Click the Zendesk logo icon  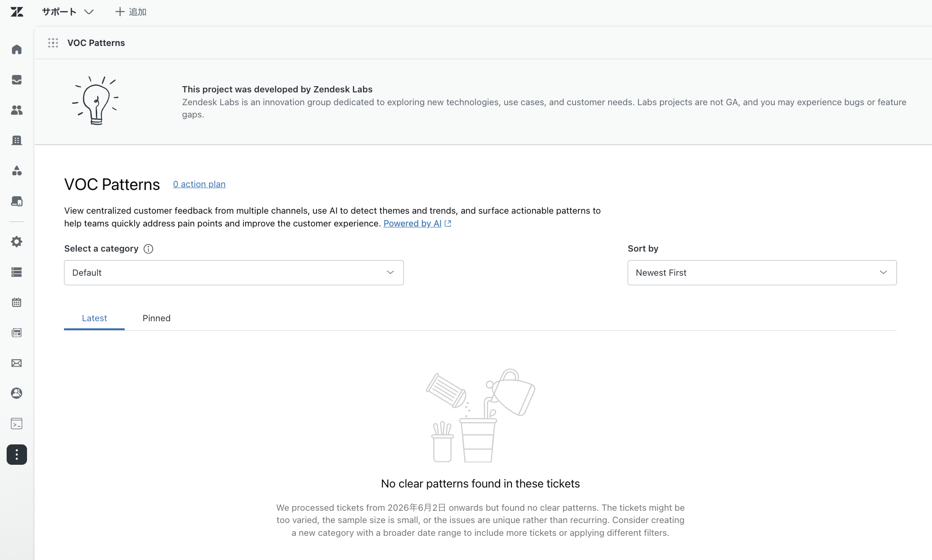[17, 12]
